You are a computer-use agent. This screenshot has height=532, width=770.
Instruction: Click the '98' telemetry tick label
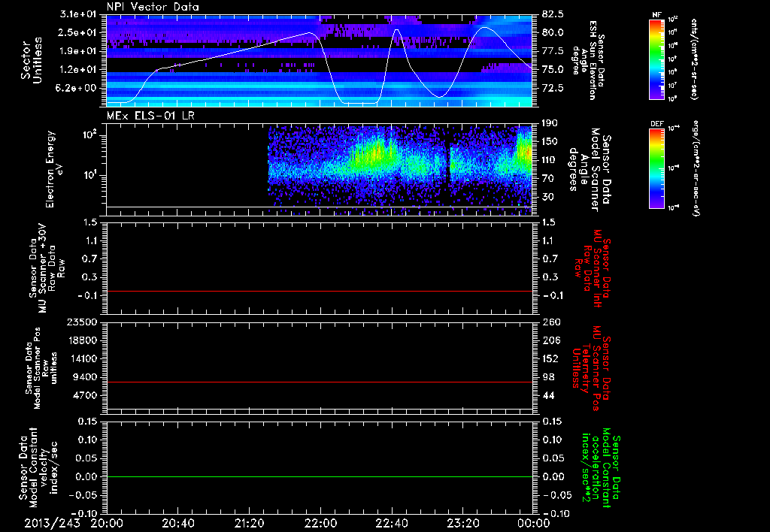click(x=548, y=377)
